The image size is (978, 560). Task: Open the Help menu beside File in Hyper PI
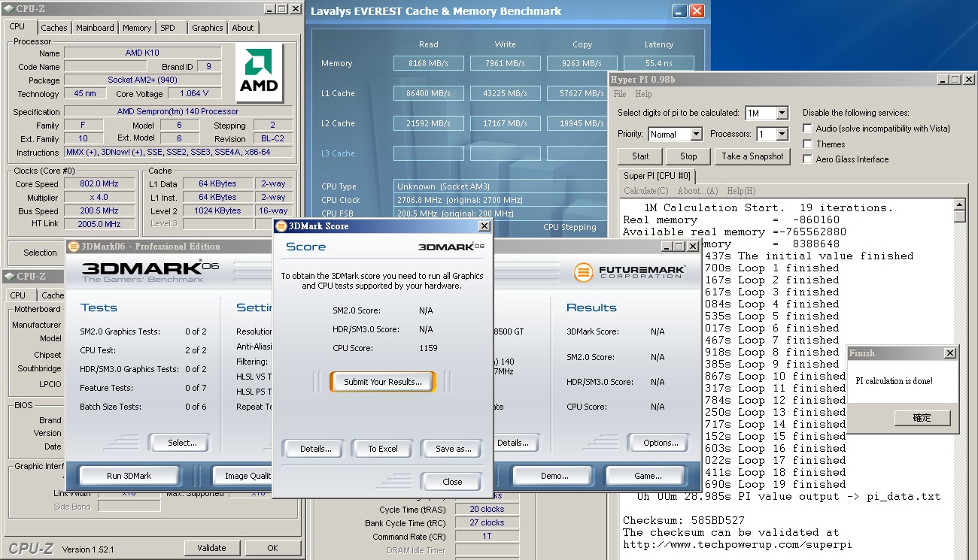(643, 94)
